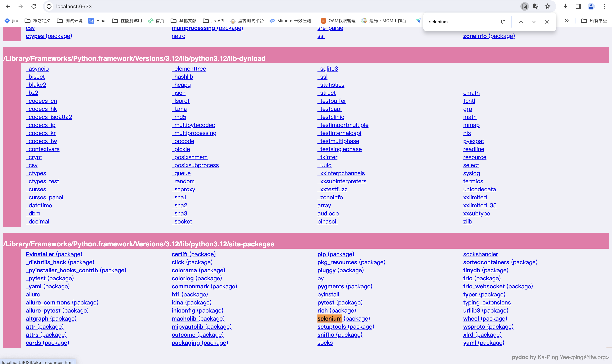The height and width of the screenshot is (364, 612).
Task: Open the 盘古测试平台 bookmark
Action: pos(247,21)
